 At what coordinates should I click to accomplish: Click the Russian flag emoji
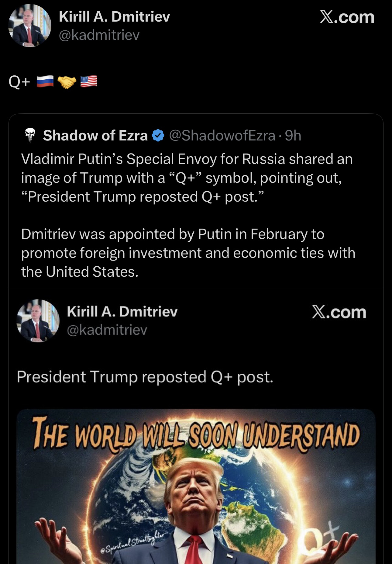click(x=45, y=81)
